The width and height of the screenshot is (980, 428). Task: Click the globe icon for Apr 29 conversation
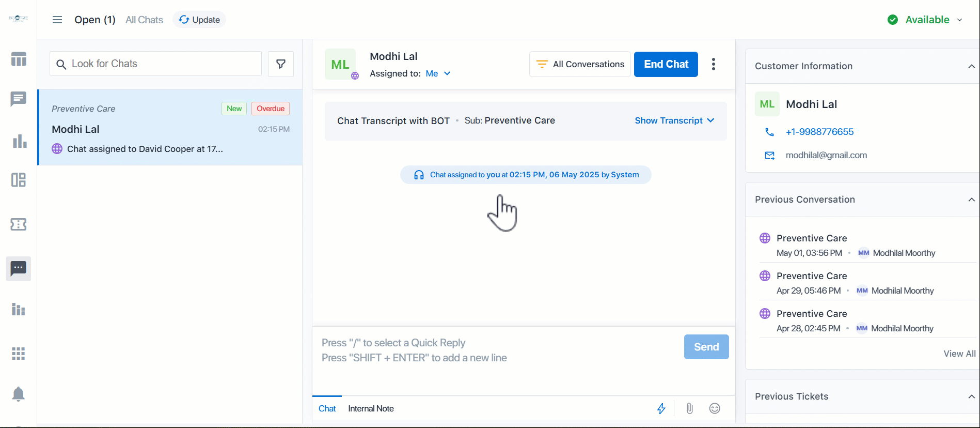[x=765, y=276]
